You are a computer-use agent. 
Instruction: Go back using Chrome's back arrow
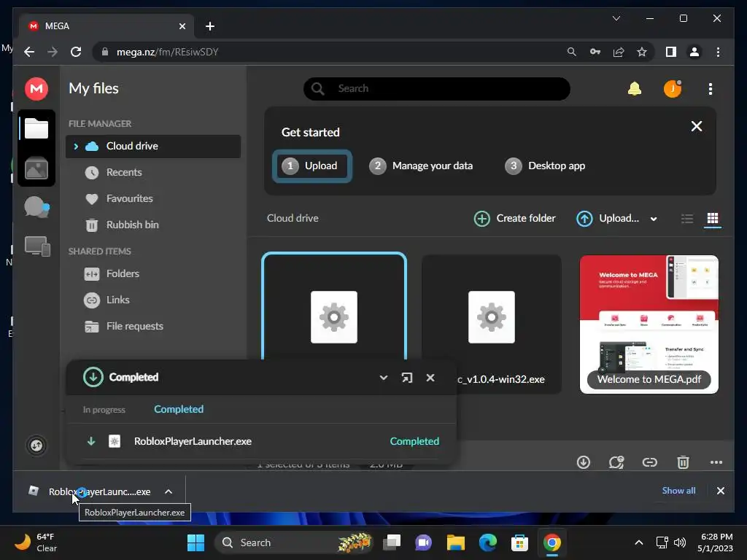[29, 52]
